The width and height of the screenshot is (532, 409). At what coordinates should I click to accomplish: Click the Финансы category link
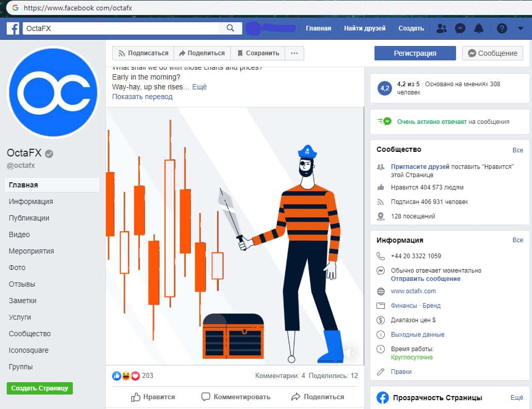404,306
